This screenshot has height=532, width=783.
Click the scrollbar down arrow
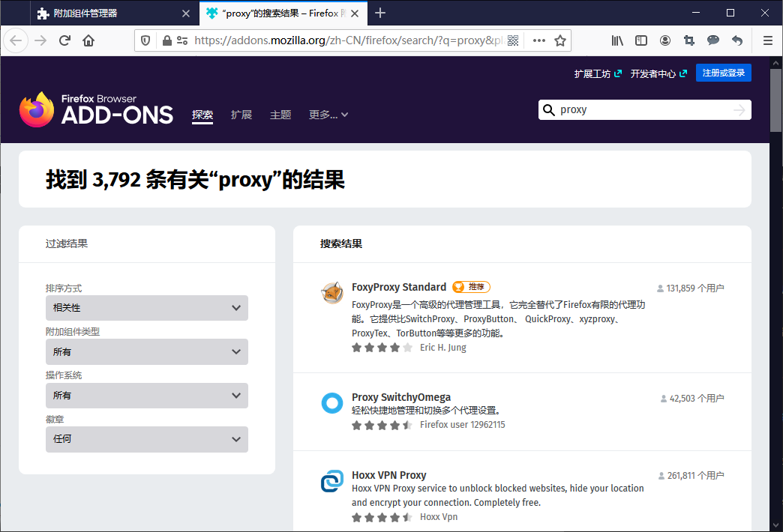pos(775,525)
